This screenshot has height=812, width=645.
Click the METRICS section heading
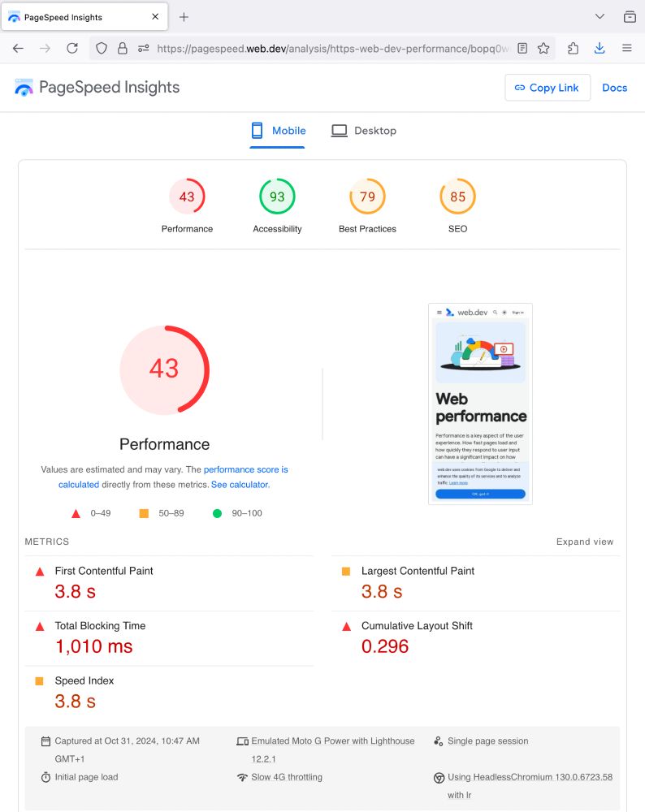[x=46, y=542]
